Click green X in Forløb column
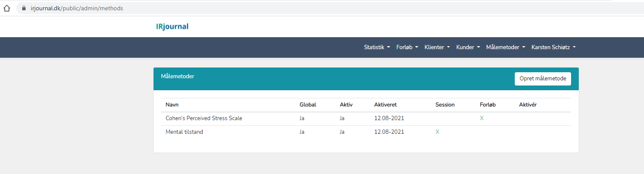The width and height of the screenshot is (644, 174). click(482, 118)
